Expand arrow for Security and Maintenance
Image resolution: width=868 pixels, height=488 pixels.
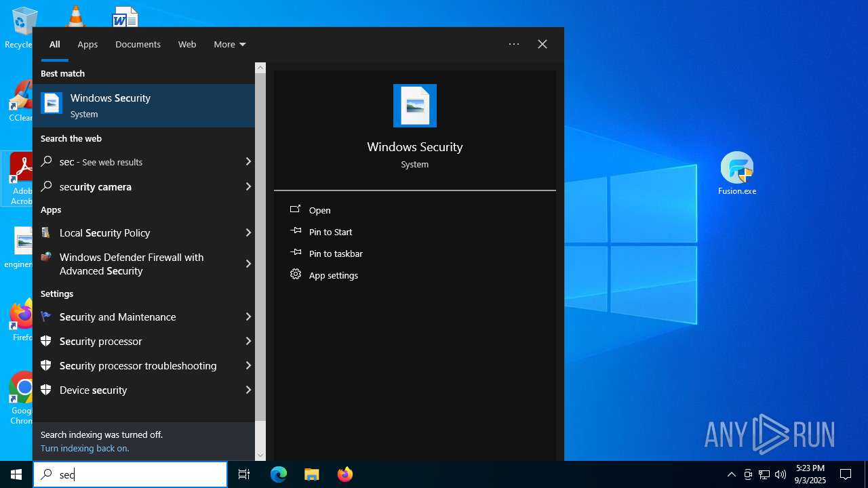(248, 317)
